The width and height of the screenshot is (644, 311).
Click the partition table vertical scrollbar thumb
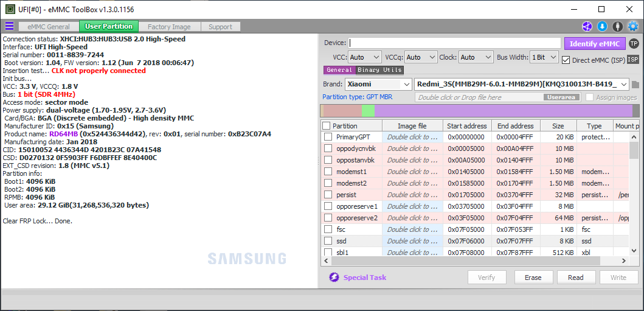[x=634, y=150]
